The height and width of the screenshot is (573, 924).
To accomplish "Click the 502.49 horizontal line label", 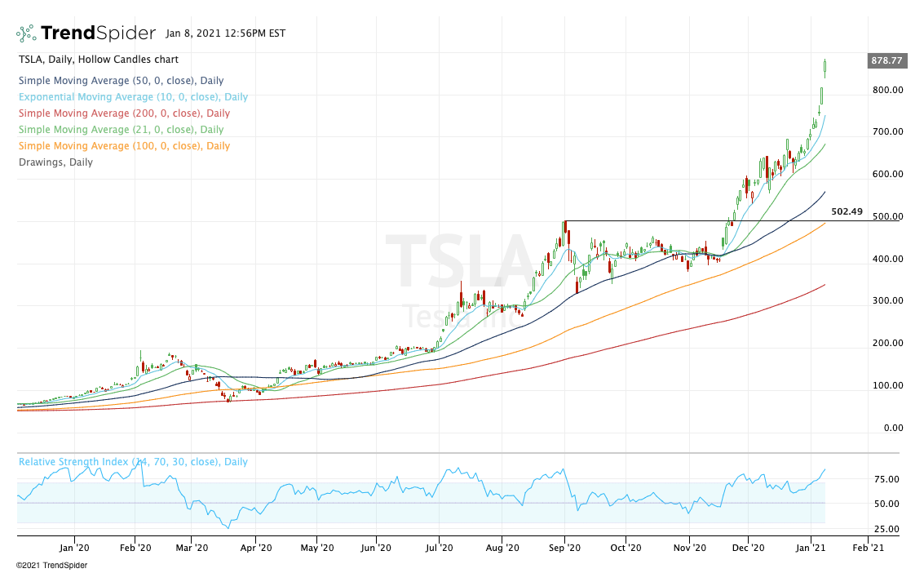I will [847, 211].
